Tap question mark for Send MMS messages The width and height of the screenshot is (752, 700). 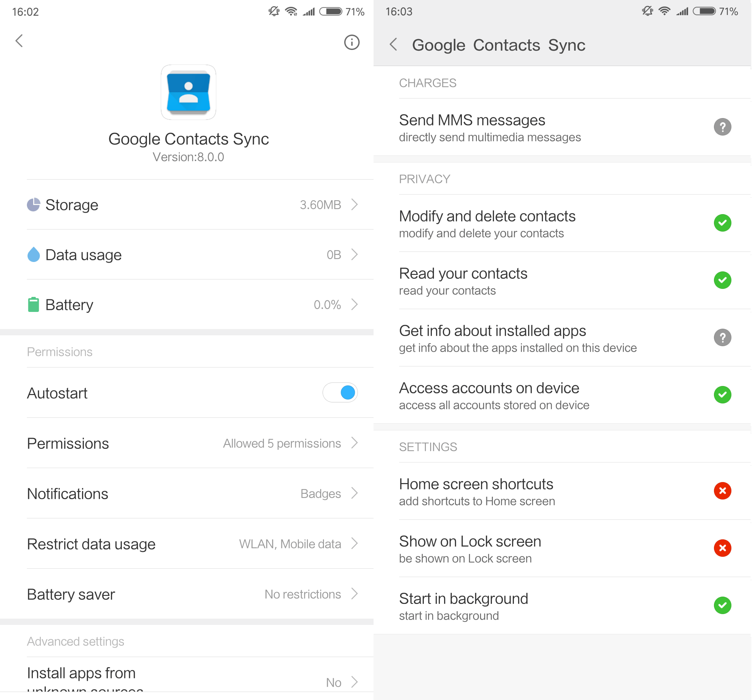click(722, 127)
